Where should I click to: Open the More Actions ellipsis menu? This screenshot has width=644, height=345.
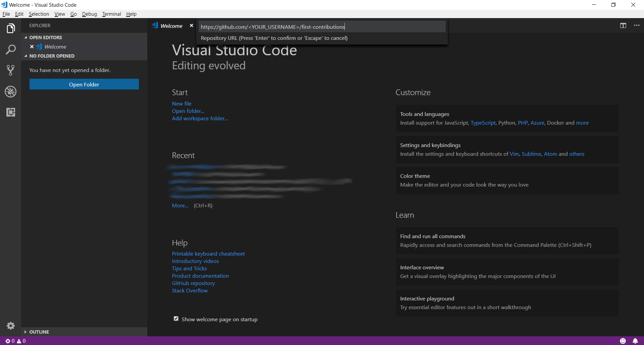coord(637,25)
